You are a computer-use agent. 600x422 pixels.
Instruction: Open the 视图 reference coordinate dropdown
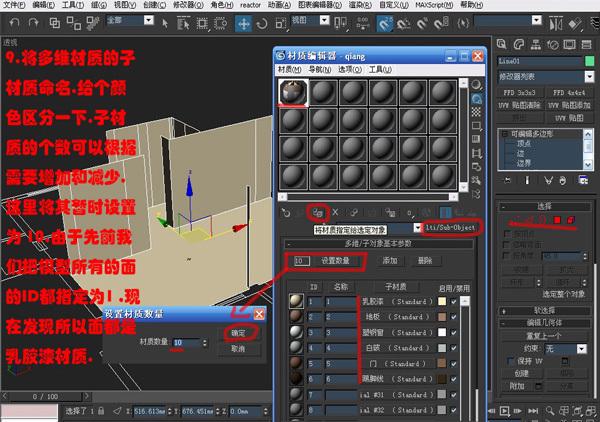324,20
